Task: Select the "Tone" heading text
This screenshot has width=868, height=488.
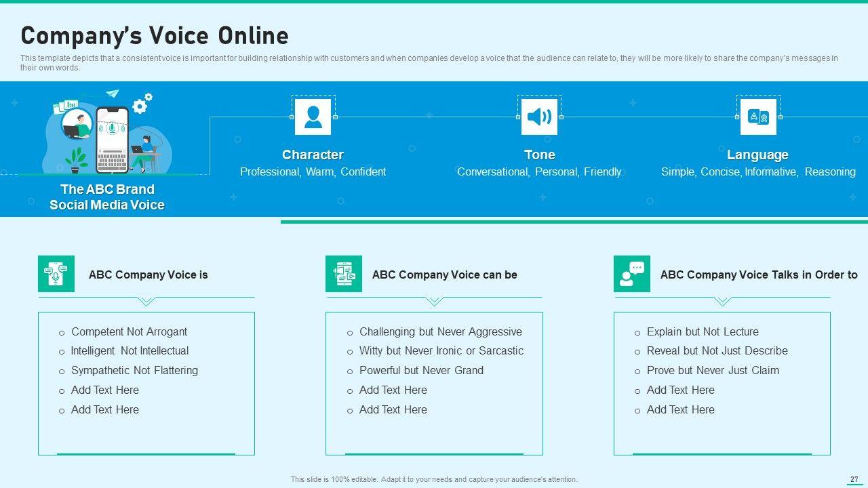Action: [539, 155]
